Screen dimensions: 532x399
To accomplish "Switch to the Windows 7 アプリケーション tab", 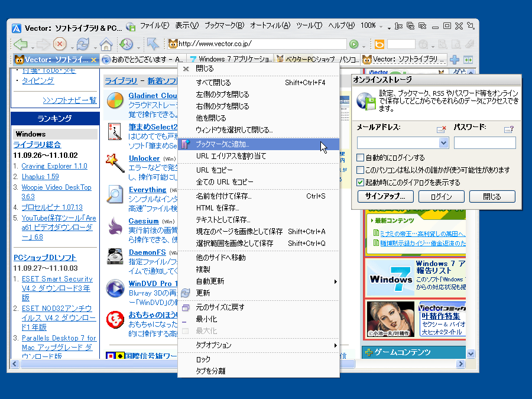I will (x=231, y=60).
